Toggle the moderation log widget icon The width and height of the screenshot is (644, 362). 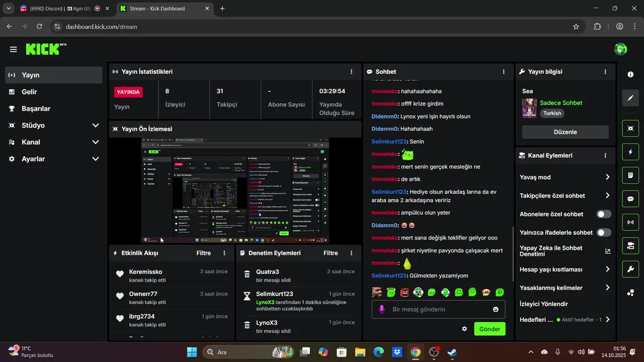[x=630, y=175]
